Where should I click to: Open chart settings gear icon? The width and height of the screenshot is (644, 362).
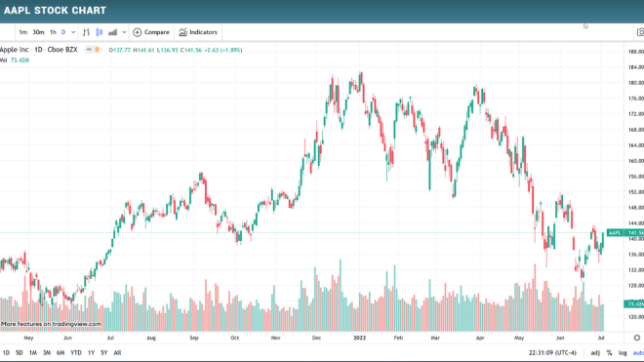coord(637,338)
